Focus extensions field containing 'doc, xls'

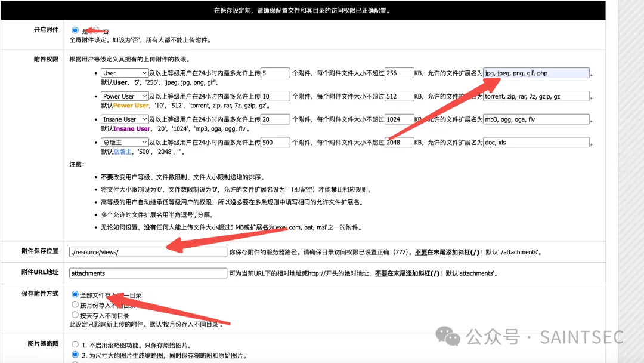pyautogui.click(x=536, y=143)
